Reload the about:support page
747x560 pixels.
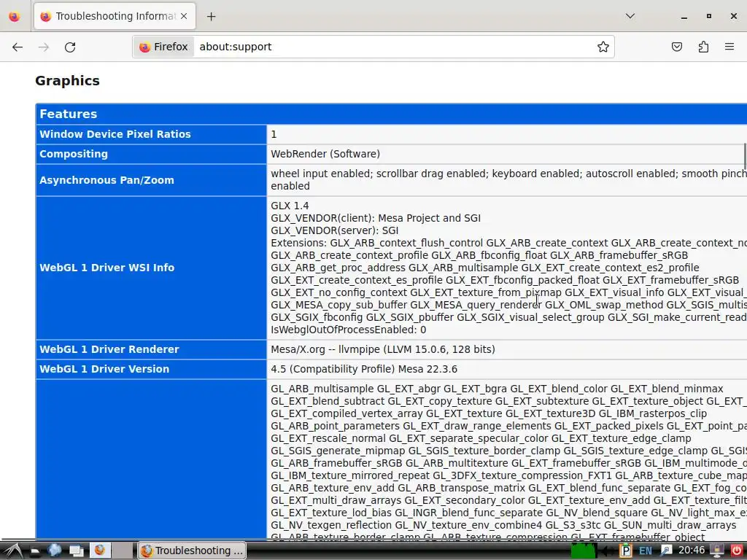[70, 47]
